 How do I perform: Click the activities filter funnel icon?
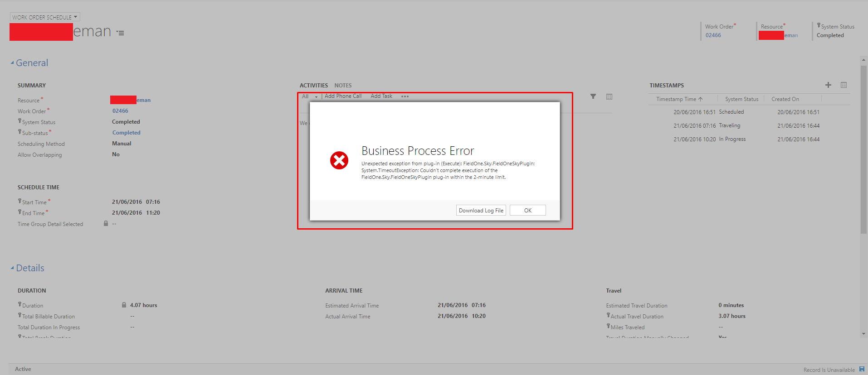coord(593,96)
